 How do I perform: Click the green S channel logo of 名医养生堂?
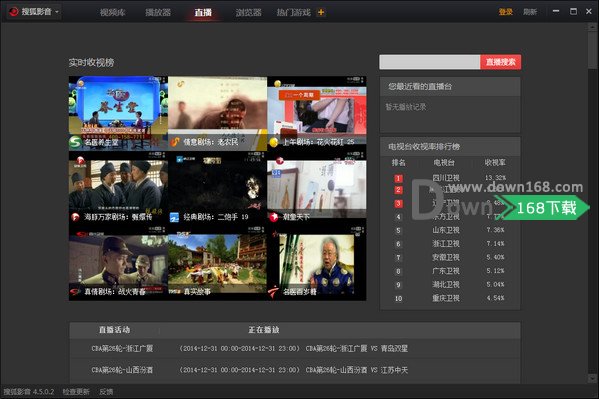click(x=75, y=142)
